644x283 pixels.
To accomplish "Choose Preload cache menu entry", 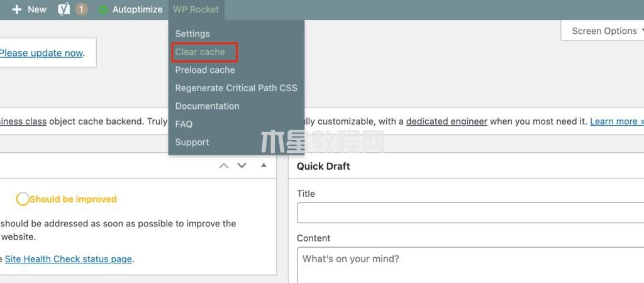I will tap(205, 70).
